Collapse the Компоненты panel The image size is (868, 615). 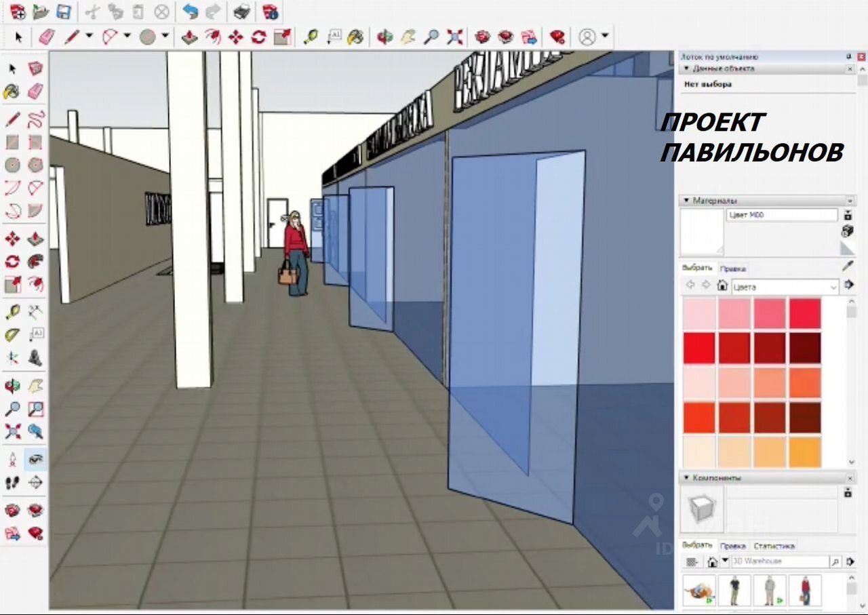click(x=686, y=478)
